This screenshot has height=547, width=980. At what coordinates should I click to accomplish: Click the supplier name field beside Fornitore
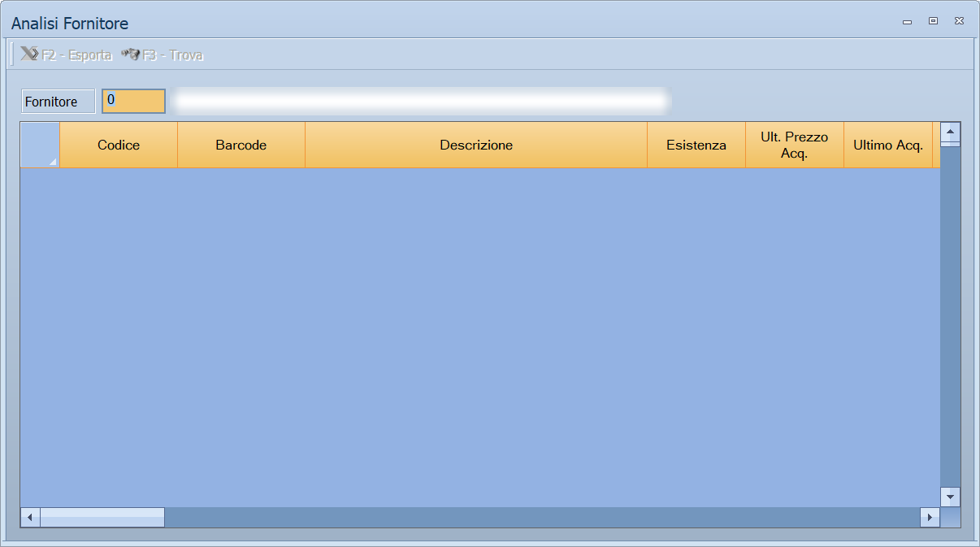[x=421, y=101]
